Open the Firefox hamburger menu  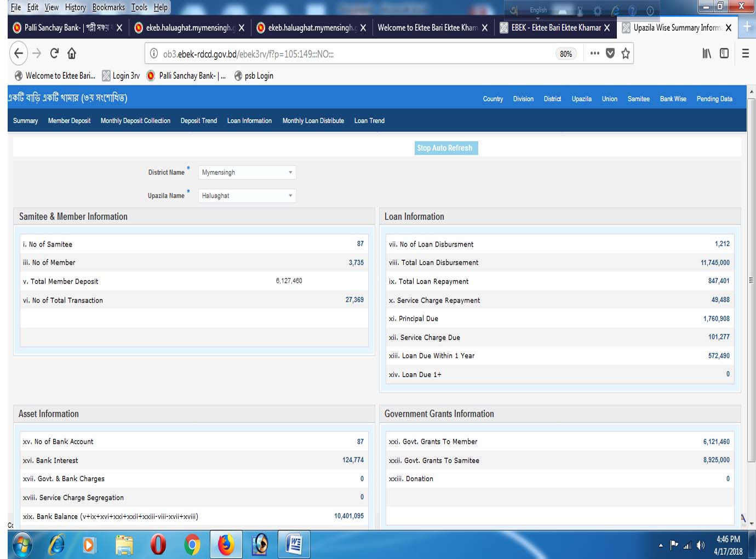(745, 53)
